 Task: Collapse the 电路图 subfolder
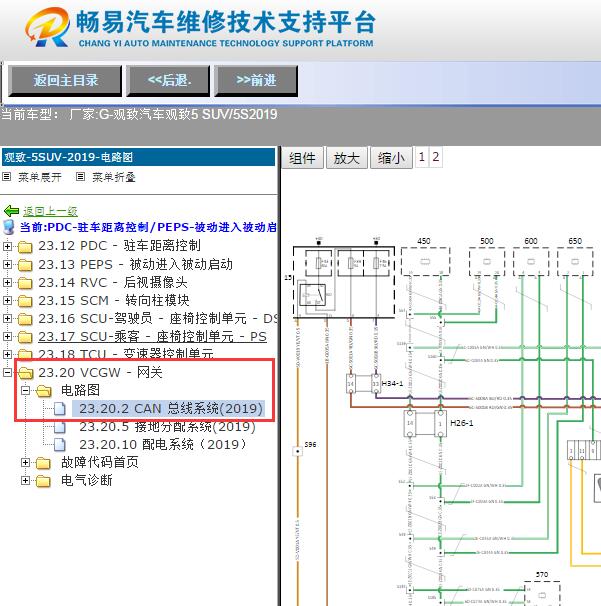click(25, 390)
